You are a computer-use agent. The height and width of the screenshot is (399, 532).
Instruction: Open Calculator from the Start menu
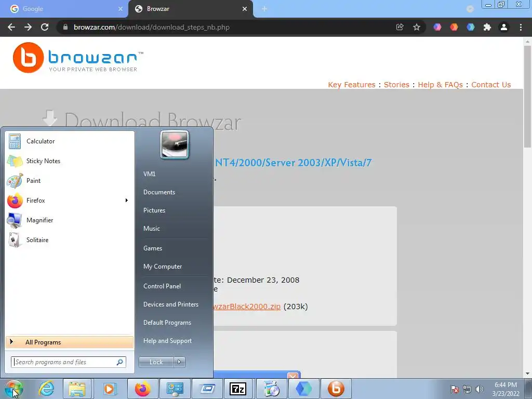(x=70, y=141)
